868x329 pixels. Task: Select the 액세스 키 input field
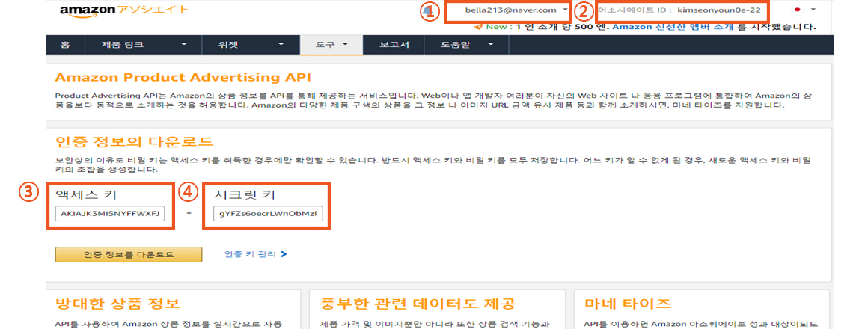tap(109, 214)
